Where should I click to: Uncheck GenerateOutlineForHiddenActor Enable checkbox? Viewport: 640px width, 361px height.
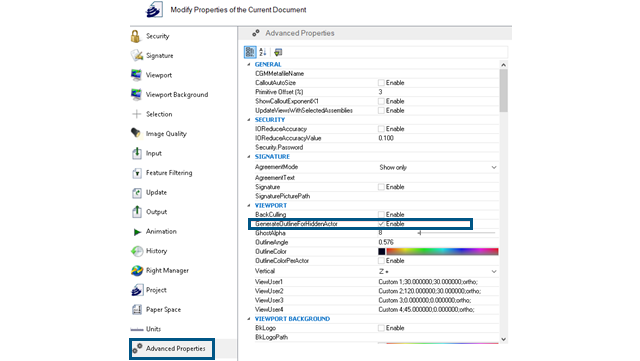pos(381,224)
